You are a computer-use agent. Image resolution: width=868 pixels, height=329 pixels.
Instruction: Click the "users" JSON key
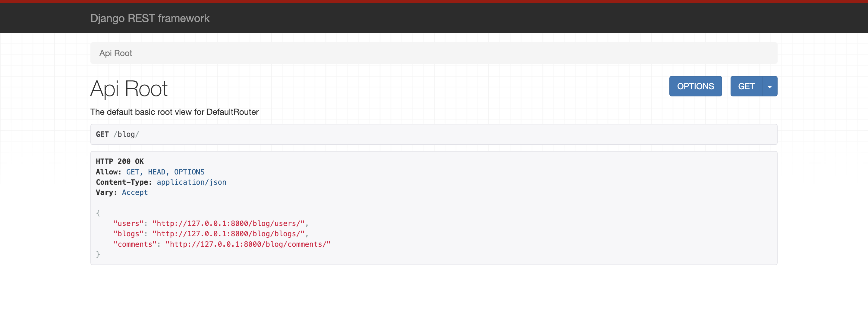point(128,224)
